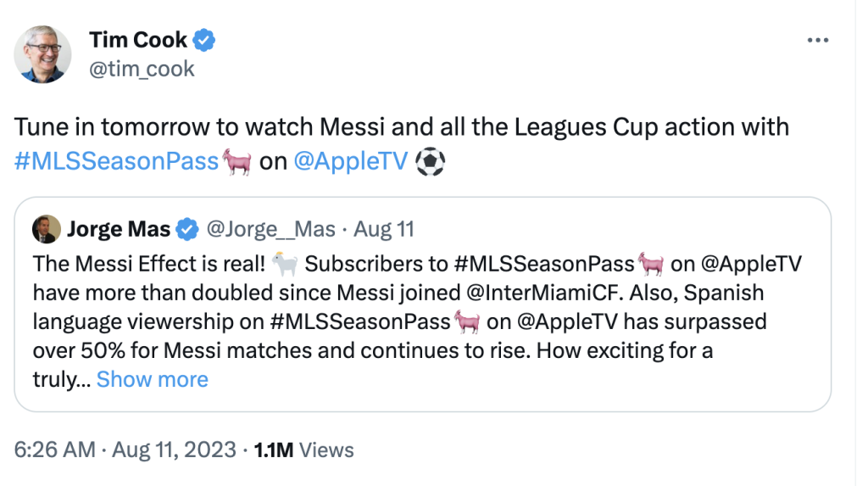Image resolution: width=868 pixels, height=486 pixels.
Task: Expand quoted tweet with Show more
Action: (152, 379)
